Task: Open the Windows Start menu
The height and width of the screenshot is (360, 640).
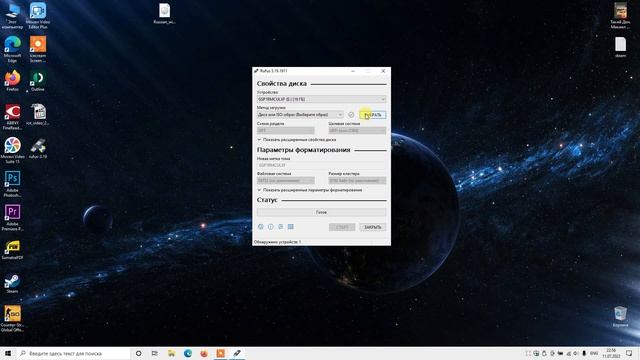Action: pos(8,353)
